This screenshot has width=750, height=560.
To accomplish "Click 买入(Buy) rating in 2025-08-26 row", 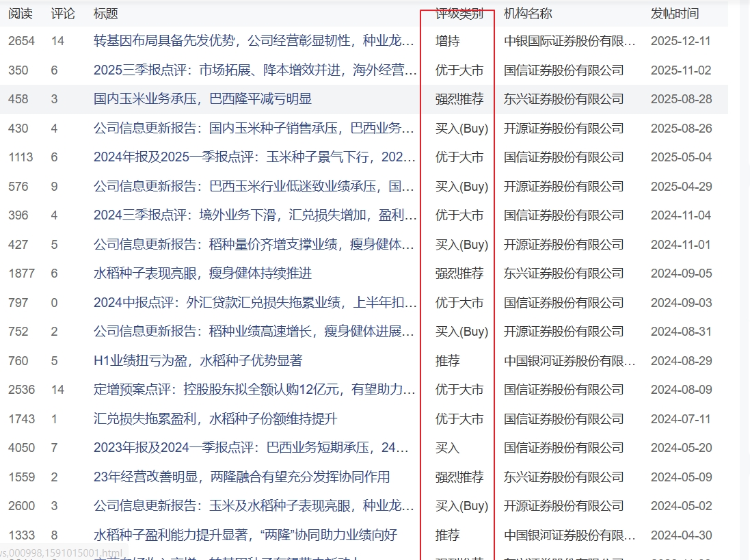I will coord(461,128).
